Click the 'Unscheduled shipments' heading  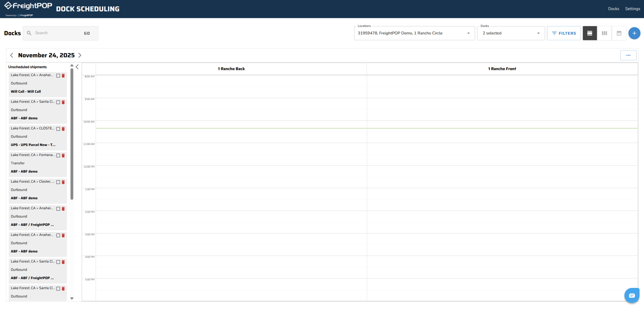tap(28, 67)
